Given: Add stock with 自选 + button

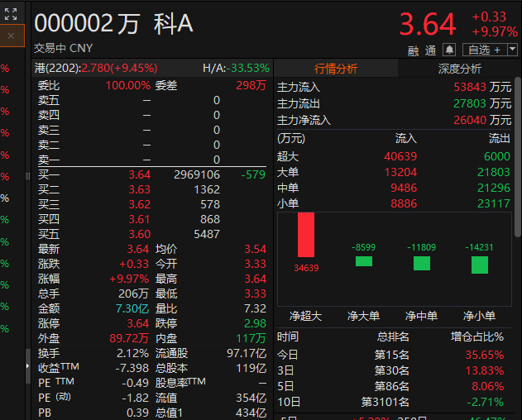Looking at the screenshot, I should pyautogui.click(x=485, y=50).
